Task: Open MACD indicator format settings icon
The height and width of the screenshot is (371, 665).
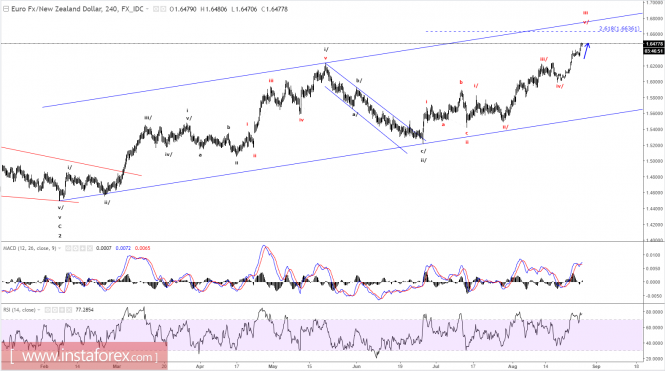Action: (x=75, y=248)
